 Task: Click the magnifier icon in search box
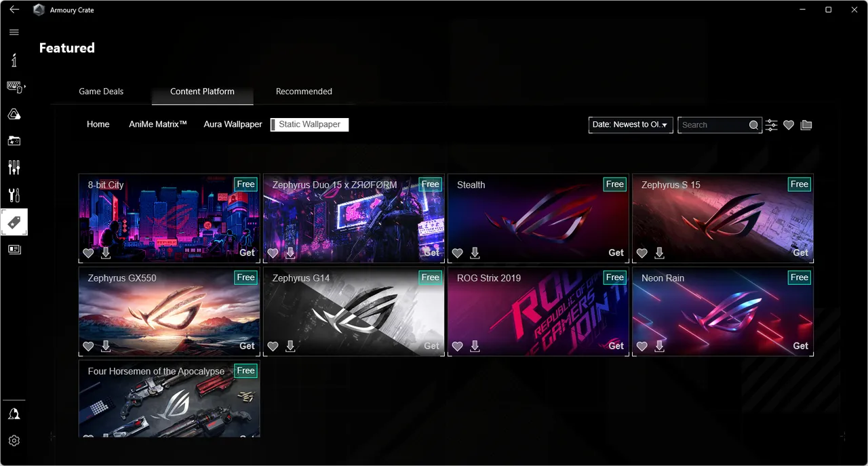pos(753,125)
